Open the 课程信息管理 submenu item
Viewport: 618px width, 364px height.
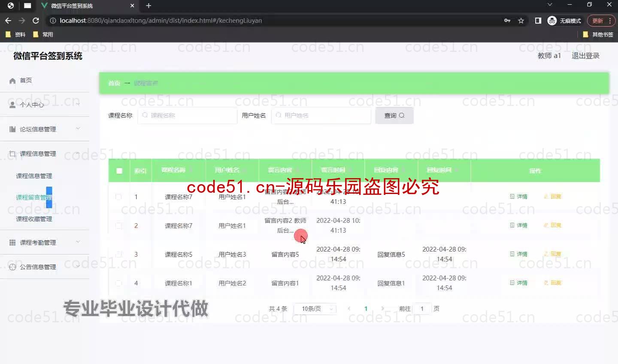click(34, 176)
